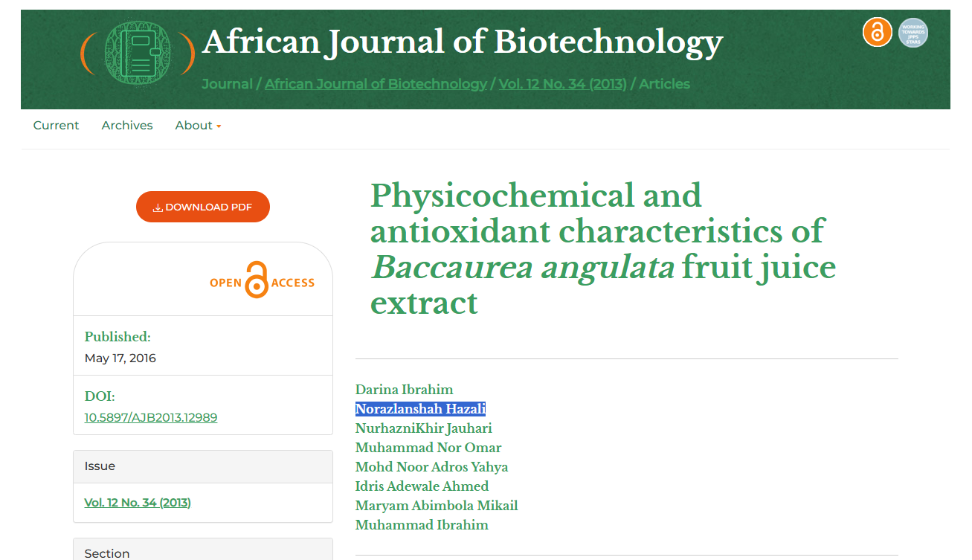The height and width of the screenshot is (560, 972).
Task: Click the download icon on PDF button
Action: tap(158, 207)
